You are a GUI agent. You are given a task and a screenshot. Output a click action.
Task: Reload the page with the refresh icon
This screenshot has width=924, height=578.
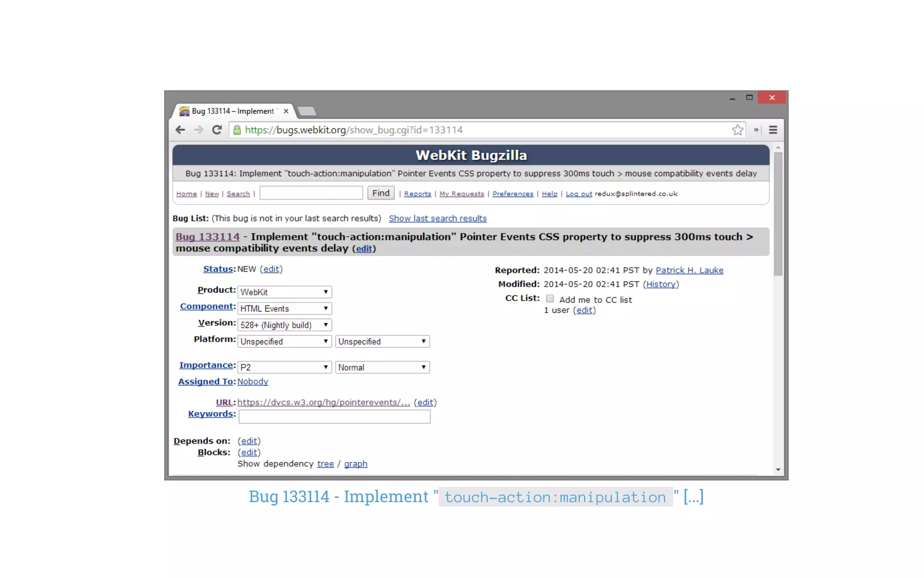tap(217, 130)
